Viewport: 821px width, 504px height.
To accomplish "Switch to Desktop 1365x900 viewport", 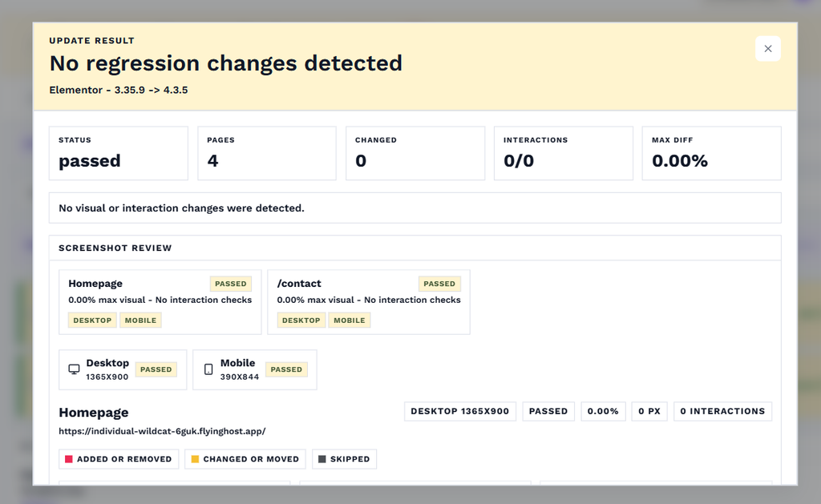I will [123, 369].
